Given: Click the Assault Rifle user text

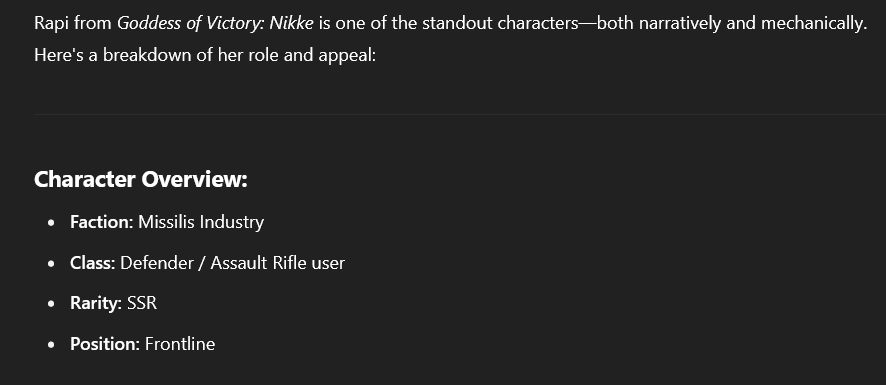Looking at the screenshot, I should click(x=277, y=263).
